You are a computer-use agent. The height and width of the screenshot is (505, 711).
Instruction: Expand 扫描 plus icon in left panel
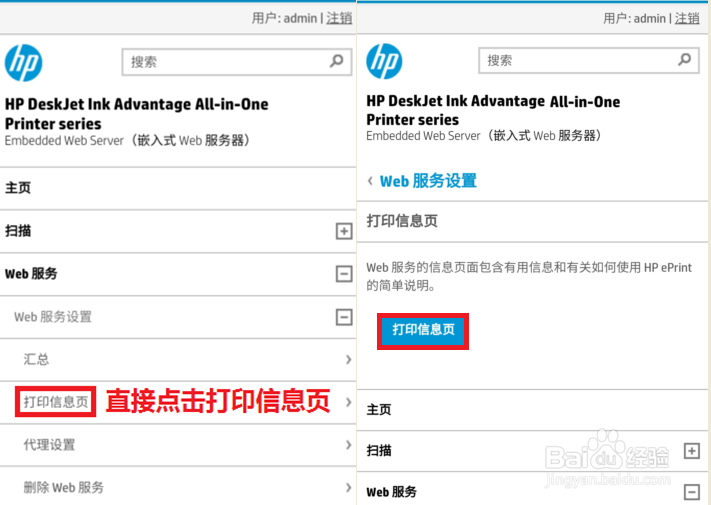point(344,231)
